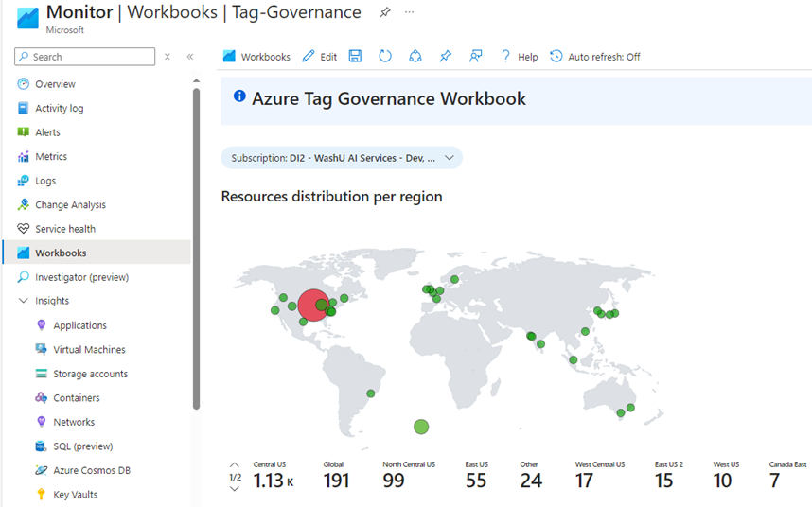
Task: Click the Workbooks toolbar button
Action: point(256,57)
